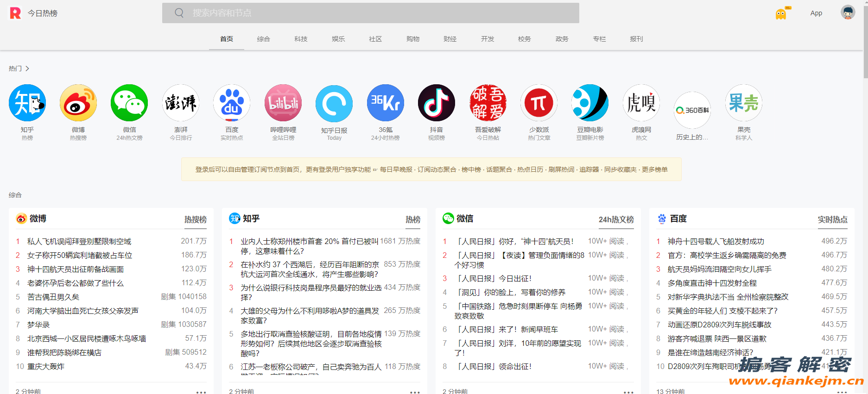Open the user avatar in header
Screen dimensions: 868x394
tap(848, 13)
